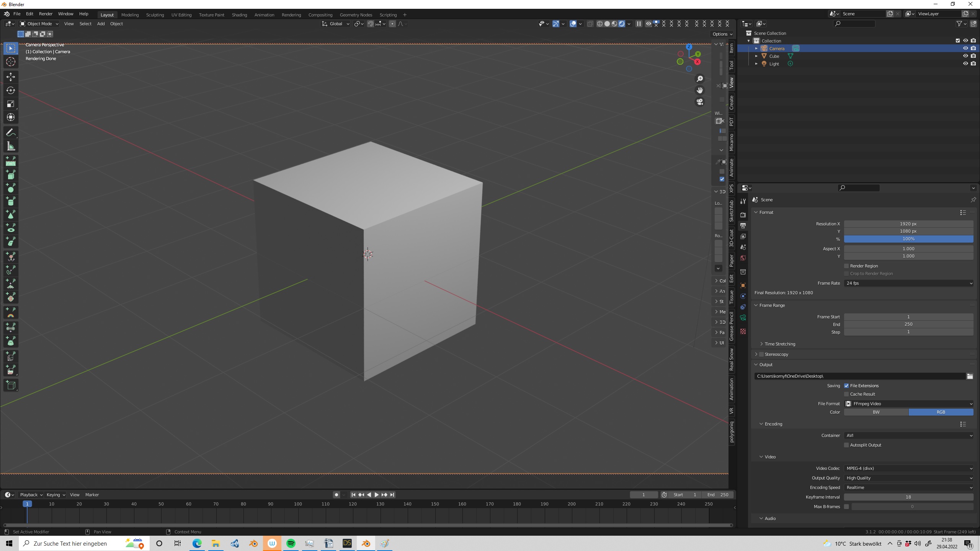Select the Move tool in toolbar
Screen dimensions: 980x551
click(11, 77)
